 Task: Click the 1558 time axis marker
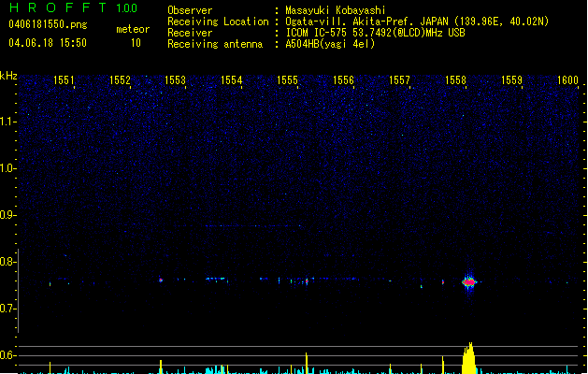click(455, 80)
